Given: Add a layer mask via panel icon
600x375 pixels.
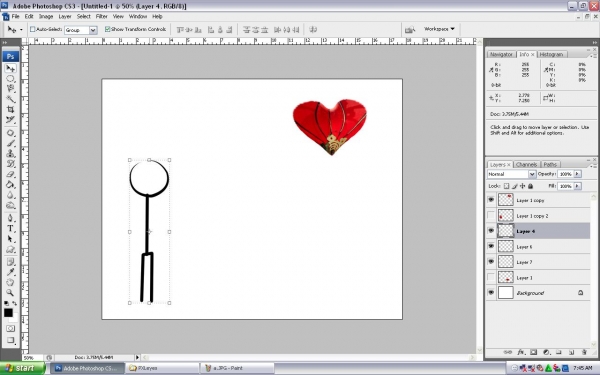Looking at the screenshot, I should coord(533,352).
